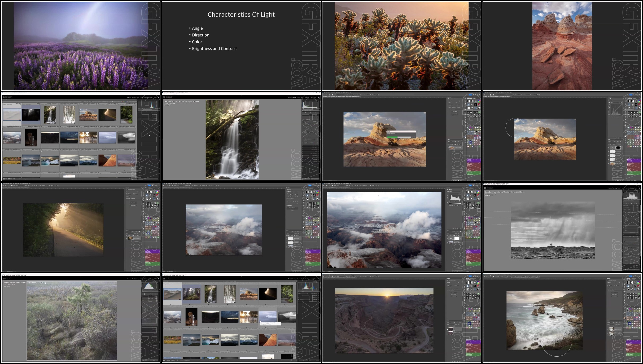This screenshot has height=364, width=643.
Task: Select the turquoise crashing wave thumbnail, upper Library grid
Action: (x=50, y=161)
